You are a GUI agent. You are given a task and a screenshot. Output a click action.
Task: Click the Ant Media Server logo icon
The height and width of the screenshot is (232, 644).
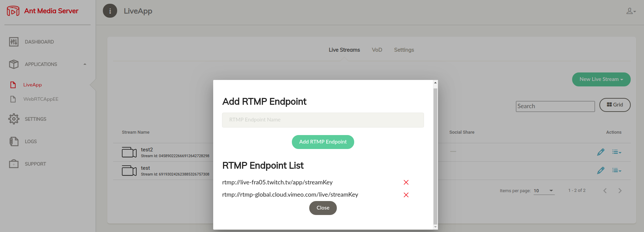pos(13,11)
